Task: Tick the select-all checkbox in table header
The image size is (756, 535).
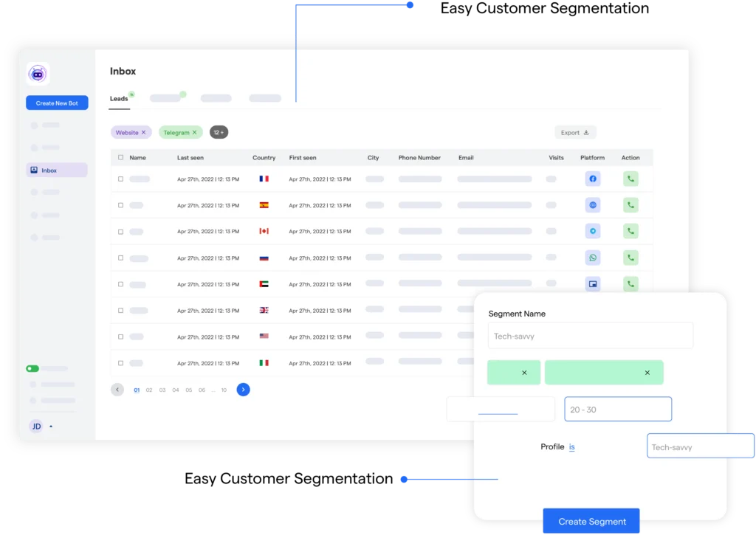Action: click(x=121, y=157)
